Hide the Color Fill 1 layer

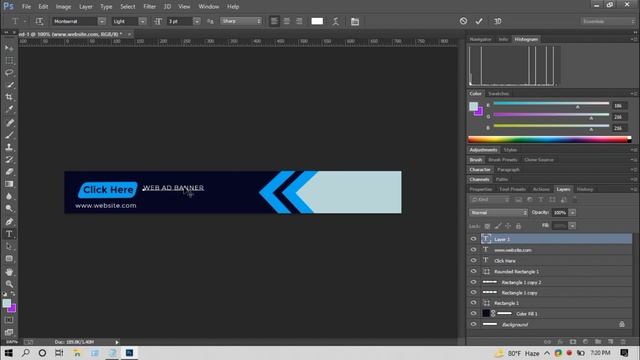click(x=473, y=313)
